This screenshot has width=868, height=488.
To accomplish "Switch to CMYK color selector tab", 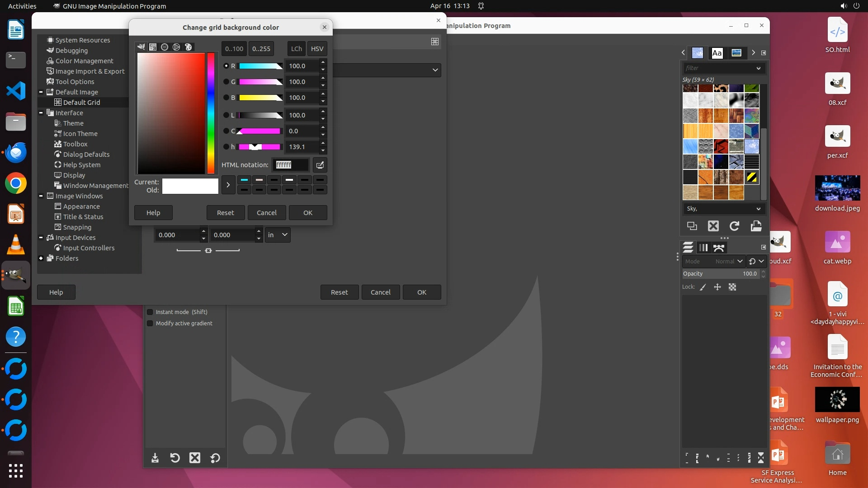I will (153, 47).
